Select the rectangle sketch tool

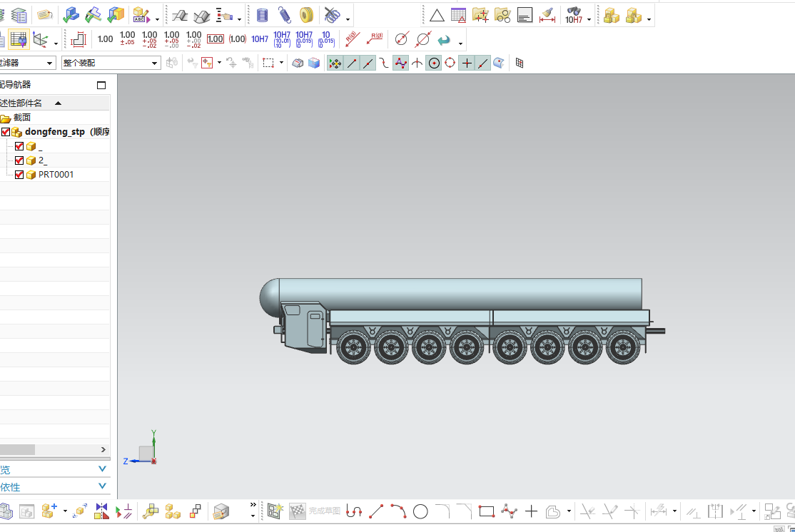coord(487,511)
